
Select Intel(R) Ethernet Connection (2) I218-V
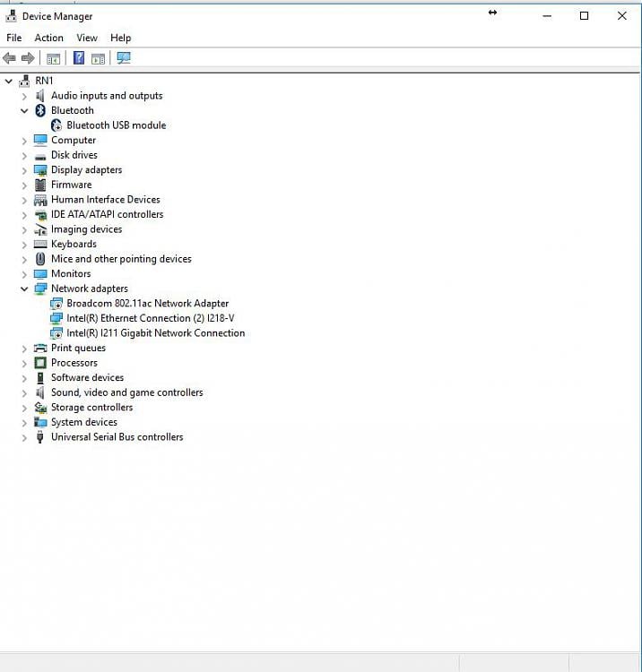point(151,318)
